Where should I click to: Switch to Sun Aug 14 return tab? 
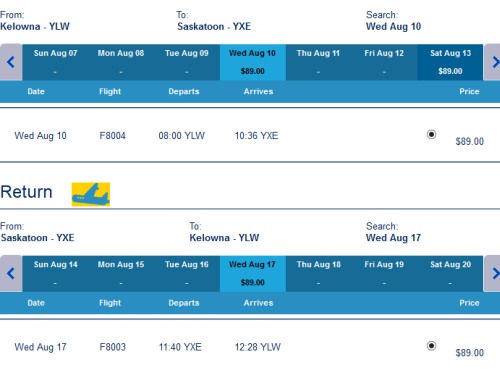(55, 274)
